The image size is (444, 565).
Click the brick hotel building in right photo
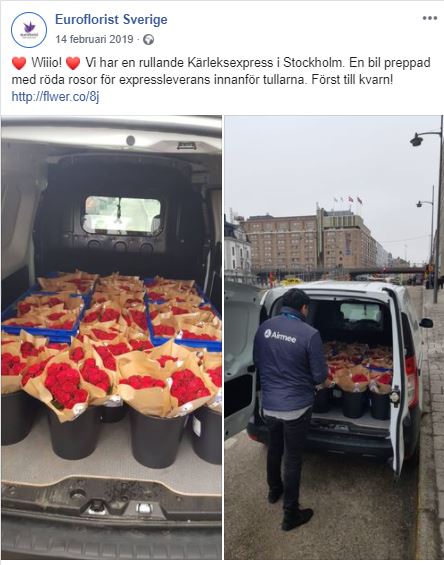click(310, 240)
